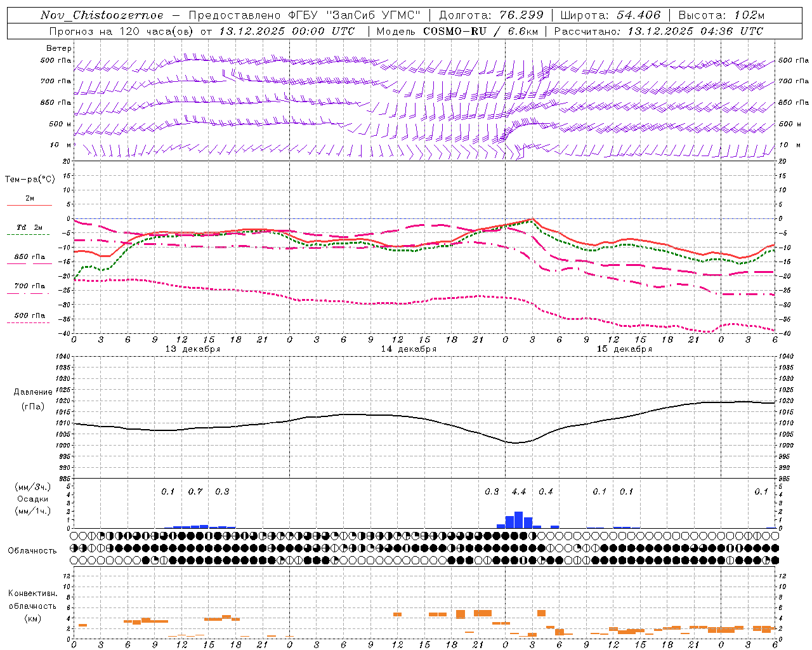Click the Конвективн. convective cloud label
Viewport: 812px width, 650px height.
coord(33,594)
